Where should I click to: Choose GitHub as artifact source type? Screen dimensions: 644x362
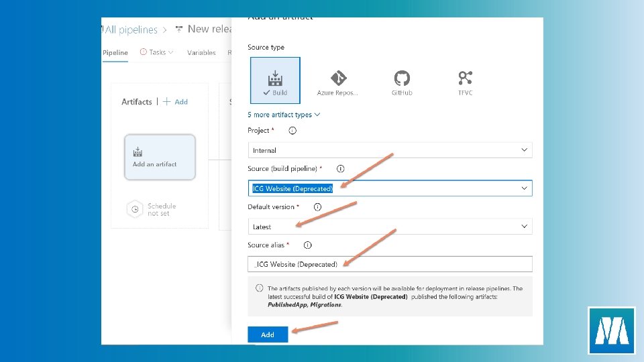point(402,83)
